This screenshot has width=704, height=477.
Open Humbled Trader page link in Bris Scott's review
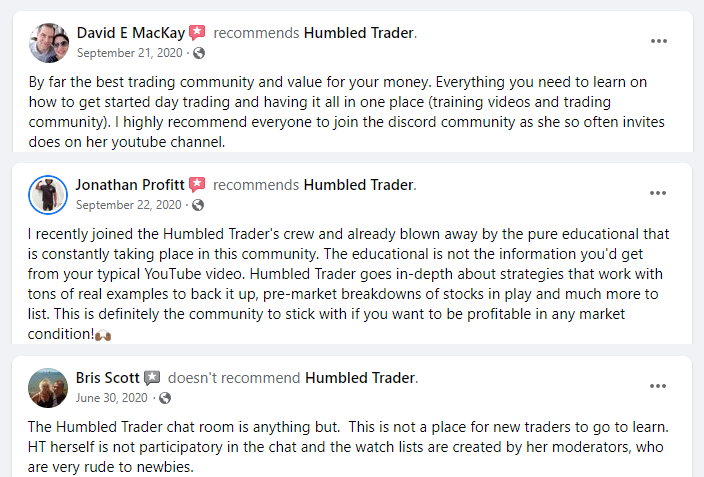[x=361, y=378]
